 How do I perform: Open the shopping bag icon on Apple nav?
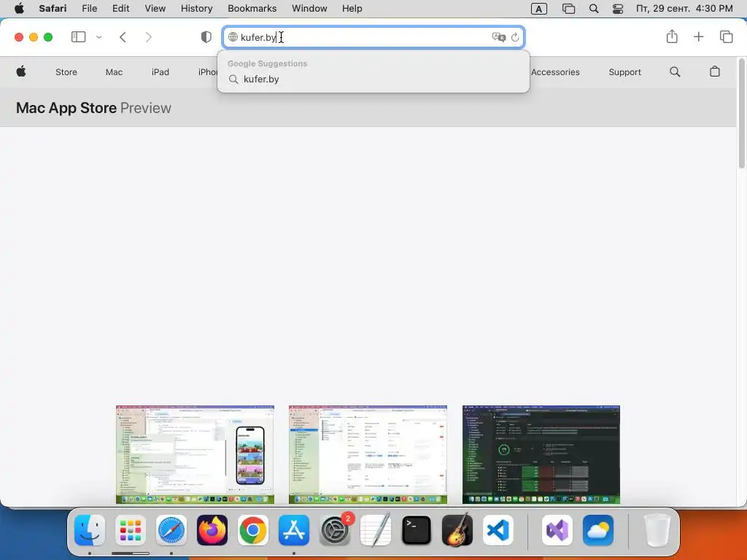(x=715, y=71)
